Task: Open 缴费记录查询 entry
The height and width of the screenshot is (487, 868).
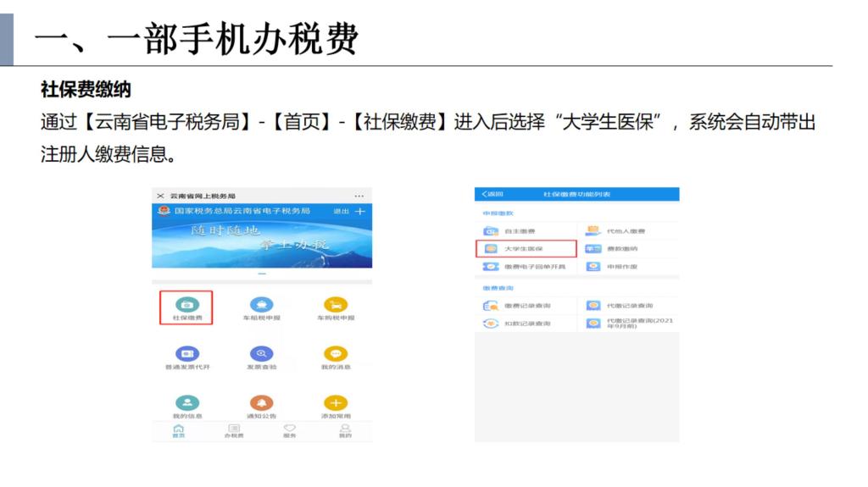Action: (x=526, y=306)
